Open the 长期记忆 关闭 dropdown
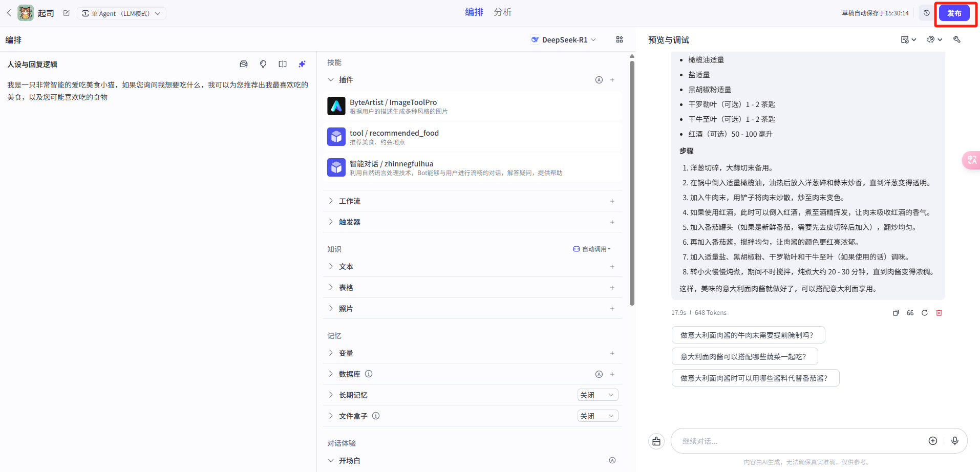980x472 pixels. [x=598, y=395]
